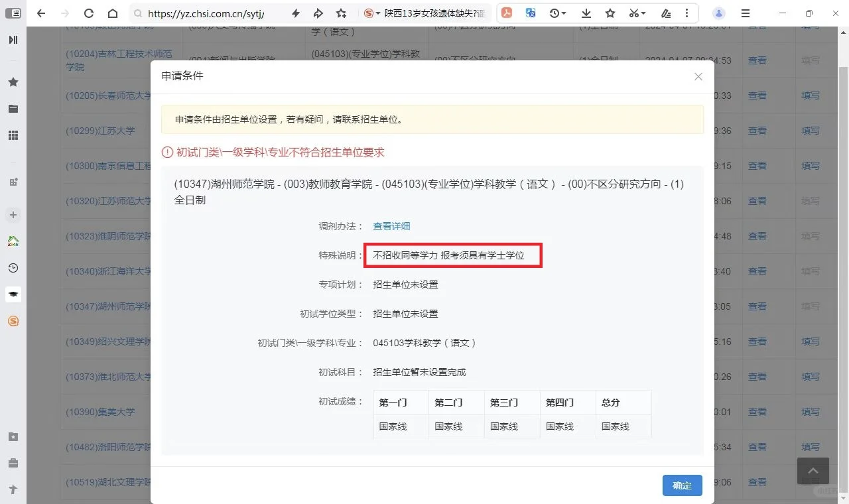Click the play-pause icon in left sidebar
The image size is (849, 504).
[x=13, y=40]
